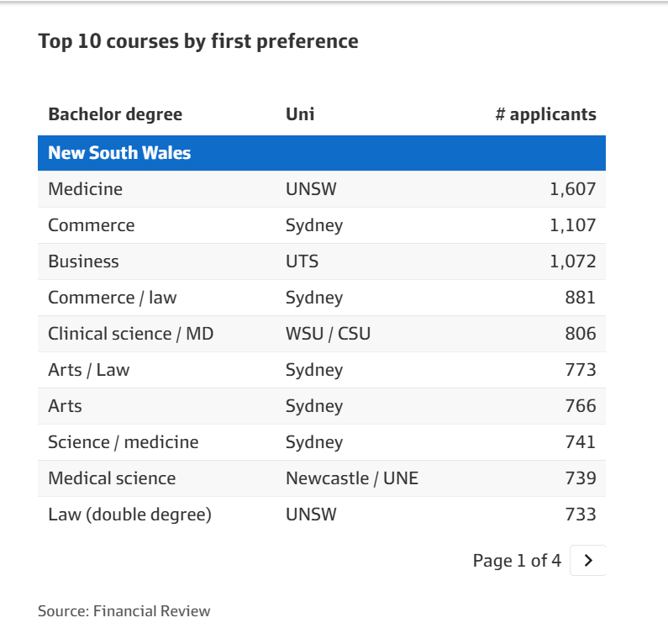The height and width of the screenshot is (644, 668).
Task: Click the # applicants column header
Action: pyautogui.click(x=545, y=114)
